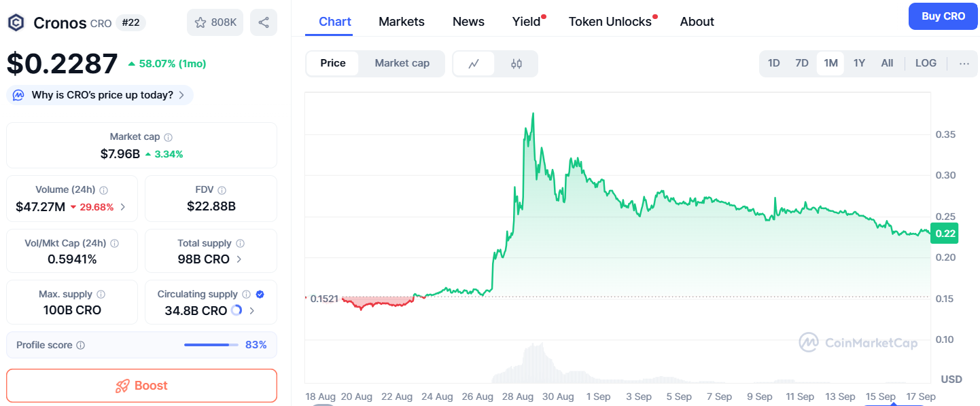This screenshot has height=406, width=980.
Task: Click the 100B CRO max supply value
Action: [x=71, y=310]
